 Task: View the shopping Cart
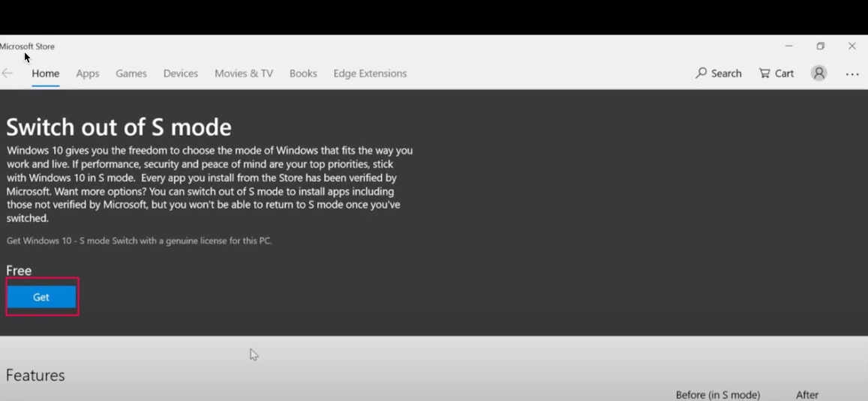pos(776,73)
